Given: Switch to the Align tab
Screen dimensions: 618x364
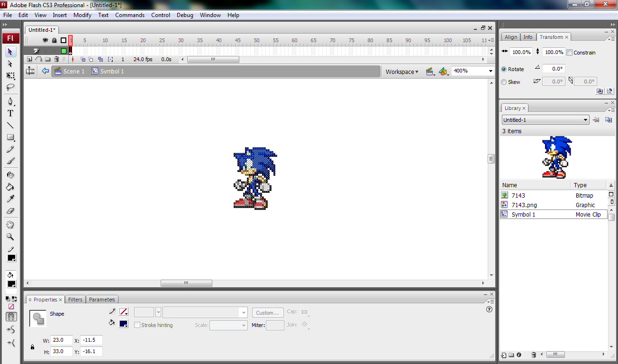Looking at the screenshot, I should pyautogui.click(x=511, y=37).
